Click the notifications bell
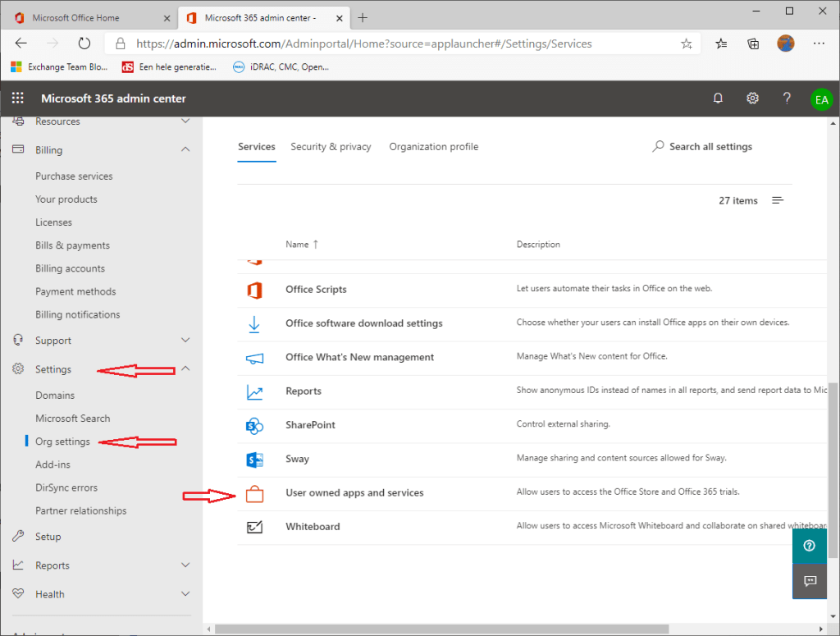Screen dimensions: 840x636 click(x=718, y=98)
